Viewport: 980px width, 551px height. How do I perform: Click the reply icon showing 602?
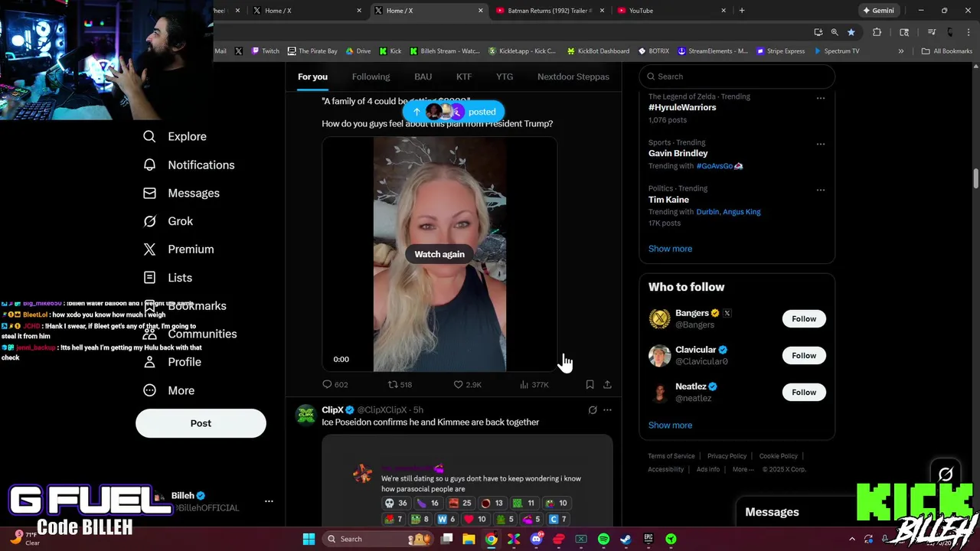335,384
